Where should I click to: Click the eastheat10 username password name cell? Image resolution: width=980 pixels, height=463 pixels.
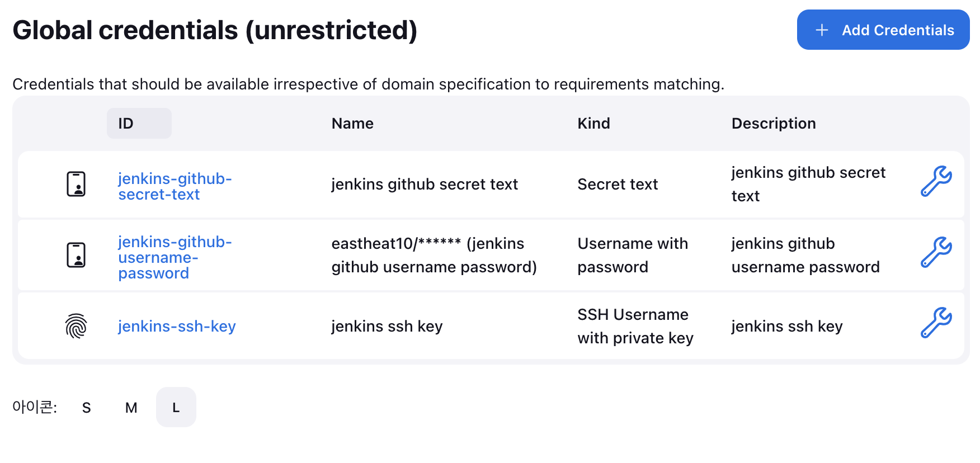pyautogui.click(x=434, y=255)
